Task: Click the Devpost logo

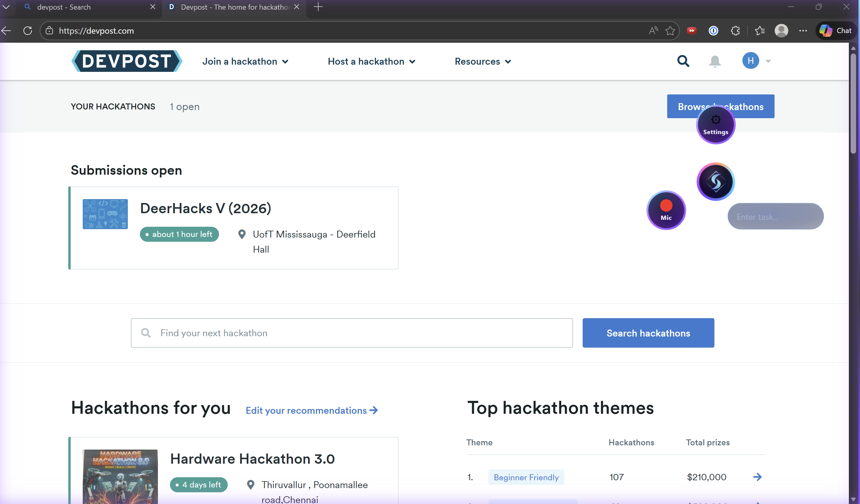Action: [x=127, y=61]
